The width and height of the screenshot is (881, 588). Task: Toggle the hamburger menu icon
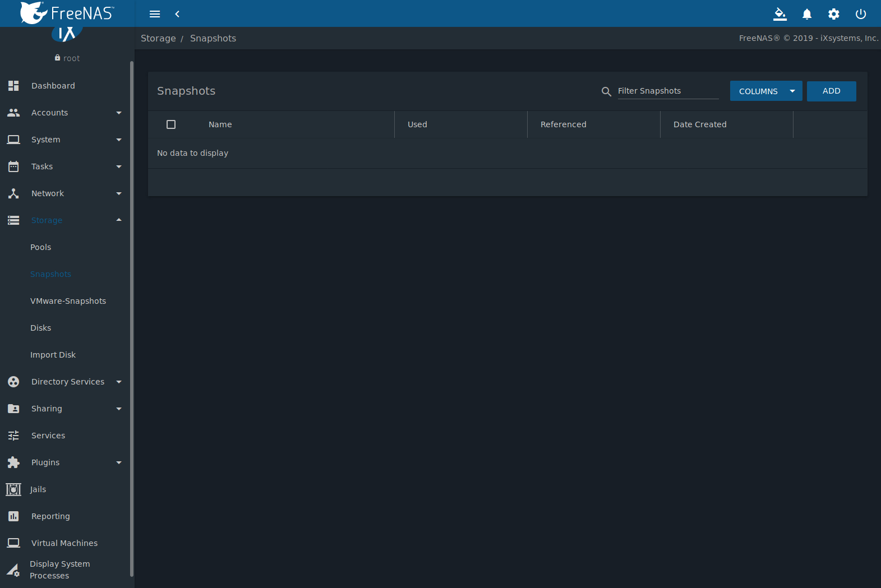(155, 14)
